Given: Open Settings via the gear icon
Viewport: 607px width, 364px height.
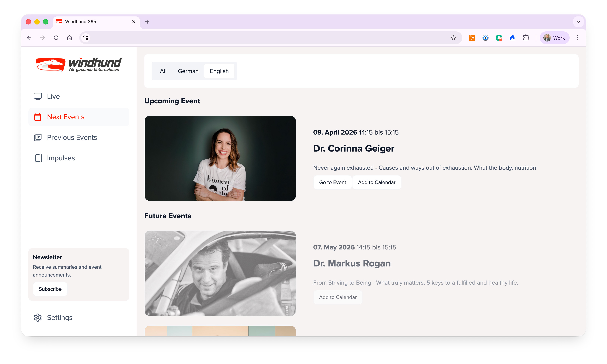Looking at the screenshot, I should coord(38,317).
